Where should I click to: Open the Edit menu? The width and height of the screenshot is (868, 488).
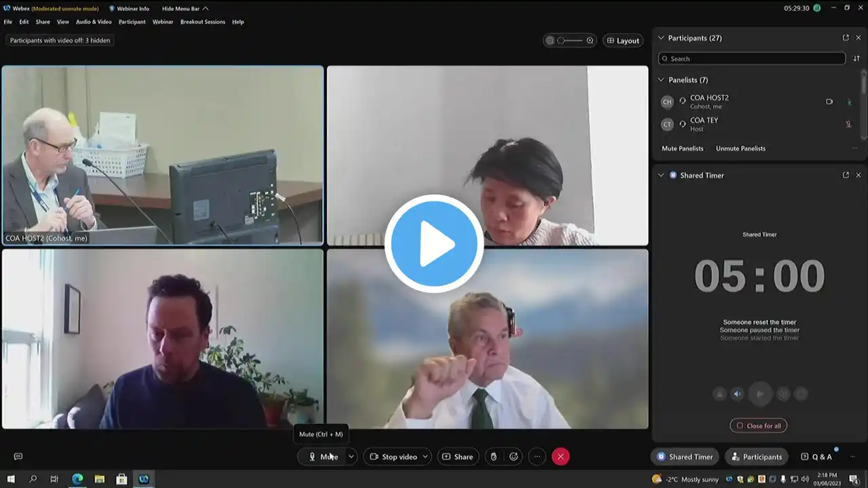tap(24, 22)
